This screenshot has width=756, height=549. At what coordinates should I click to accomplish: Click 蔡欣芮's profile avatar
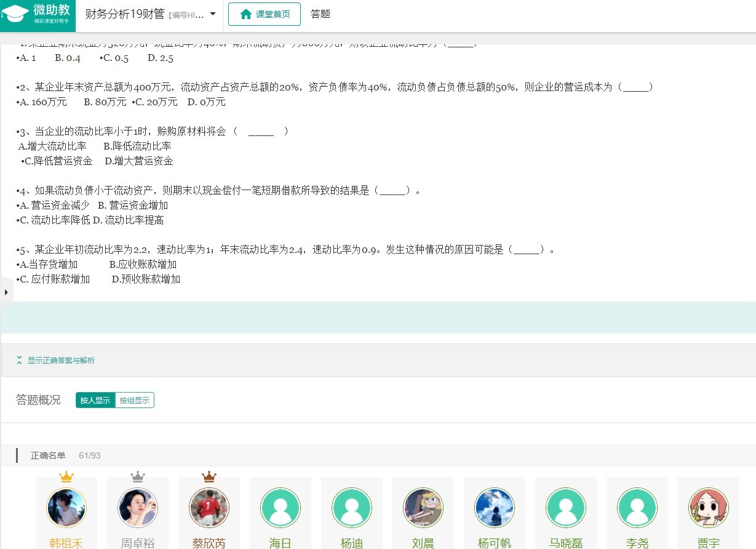coord(209,508)
